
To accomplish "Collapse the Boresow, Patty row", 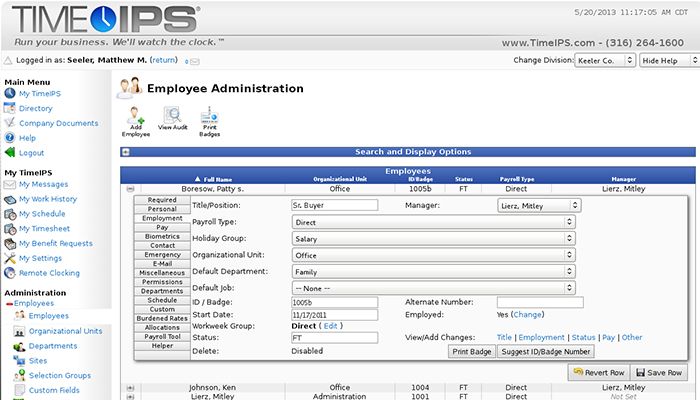I will pyautogui.click(x=130, y=188).
